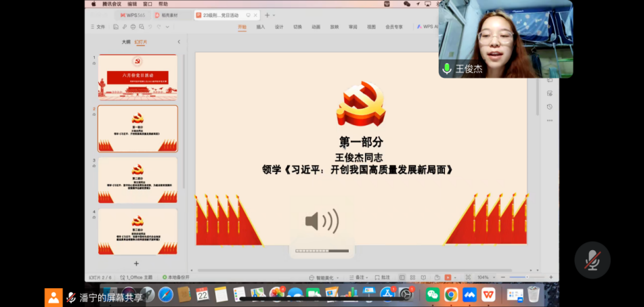The height and width of the screenshot is (307, 644).
Task: Switch to 大纲 outline view
Action: 126,42
